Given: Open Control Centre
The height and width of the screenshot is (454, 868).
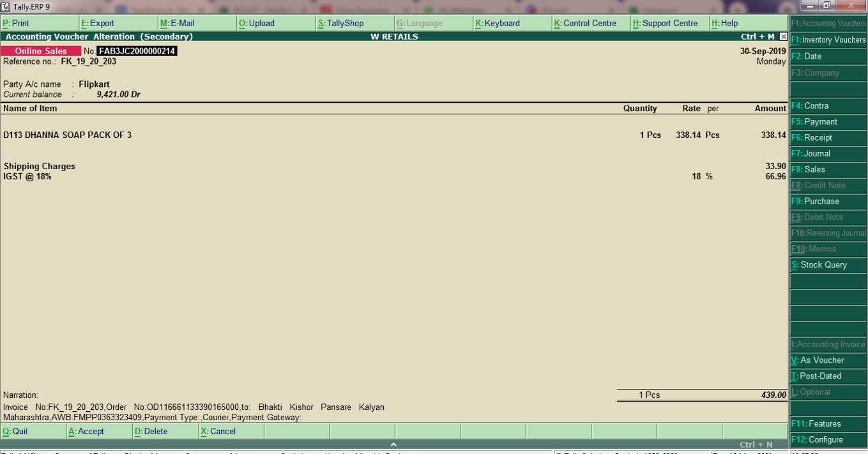Looking at the screenshot, I should (x=591, y=23).
